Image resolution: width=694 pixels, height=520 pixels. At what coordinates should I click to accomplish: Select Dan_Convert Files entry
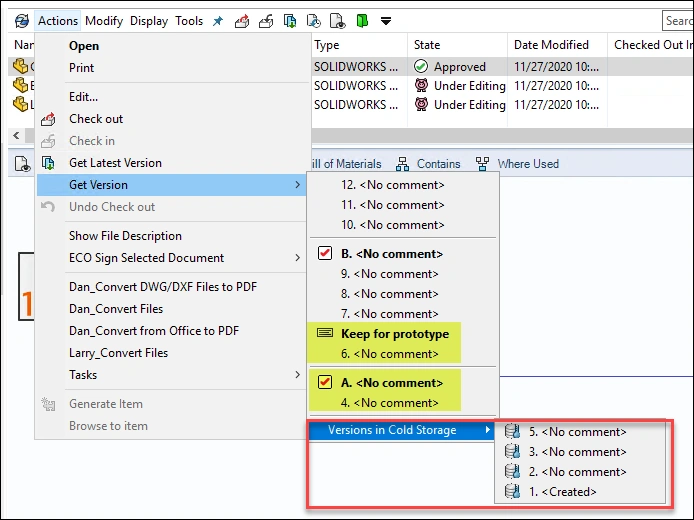[x=116, y=309]
